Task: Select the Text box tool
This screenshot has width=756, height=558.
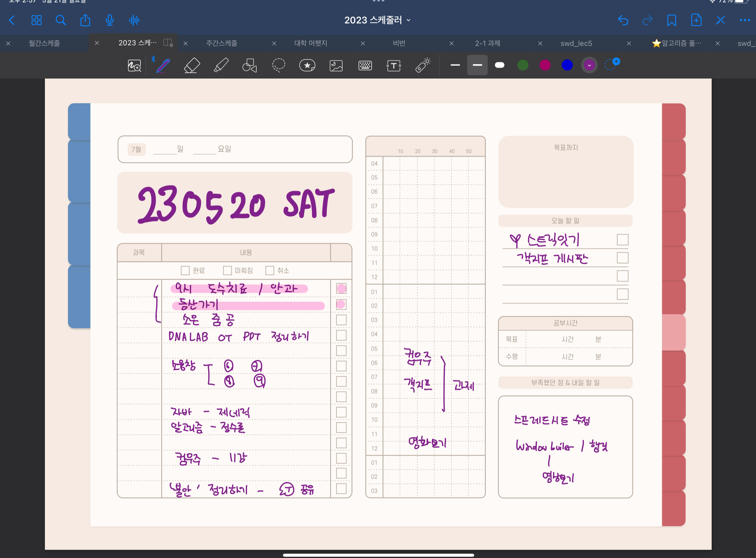Action: click(x=394, y=66)
